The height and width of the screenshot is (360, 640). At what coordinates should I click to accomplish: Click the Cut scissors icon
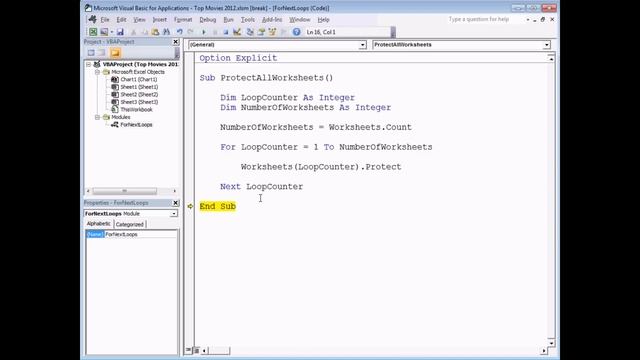[133, 32]
